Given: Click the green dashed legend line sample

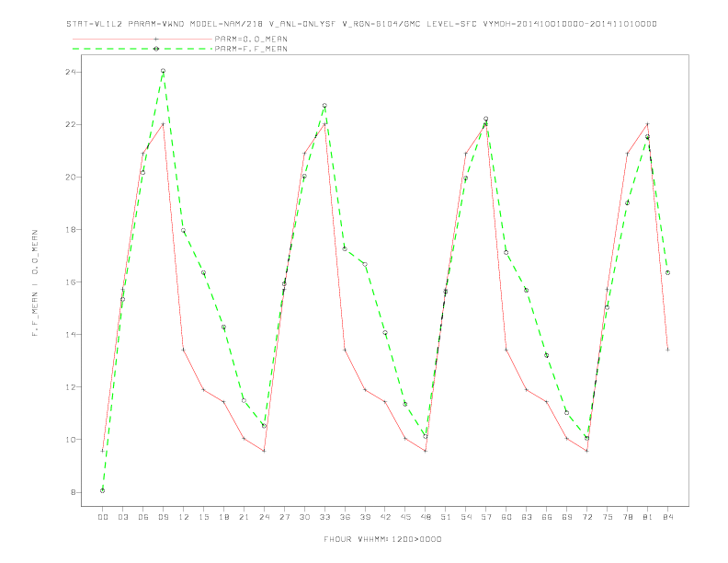Looking at the screenshot, I should coord(142,49).
